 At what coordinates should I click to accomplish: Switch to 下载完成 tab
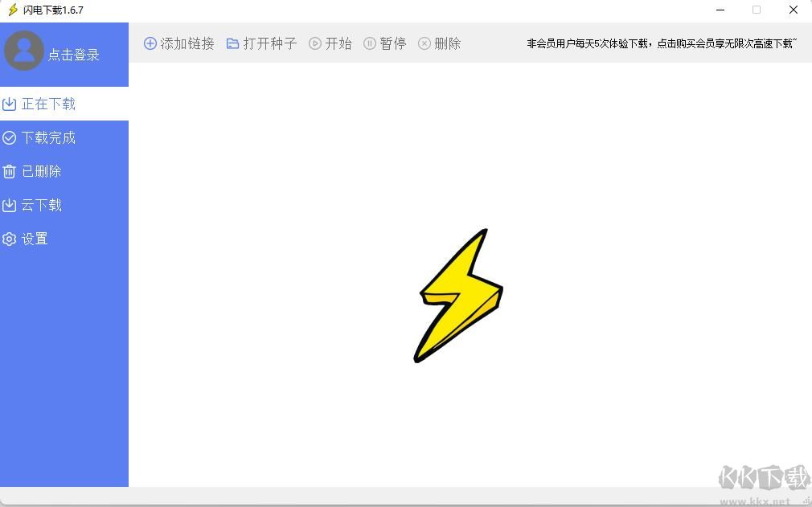(x=64, y=137)
